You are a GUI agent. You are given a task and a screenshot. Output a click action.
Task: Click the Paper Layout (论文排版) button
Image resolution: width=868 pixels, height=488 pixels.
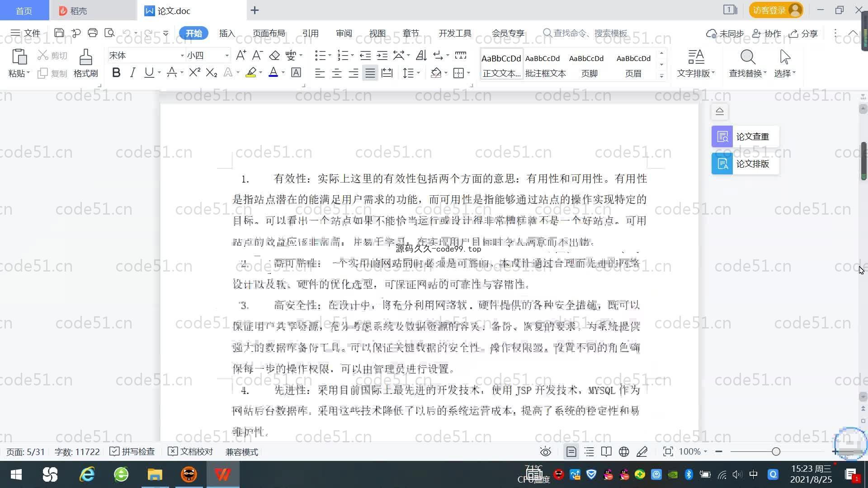coord(745,164)
